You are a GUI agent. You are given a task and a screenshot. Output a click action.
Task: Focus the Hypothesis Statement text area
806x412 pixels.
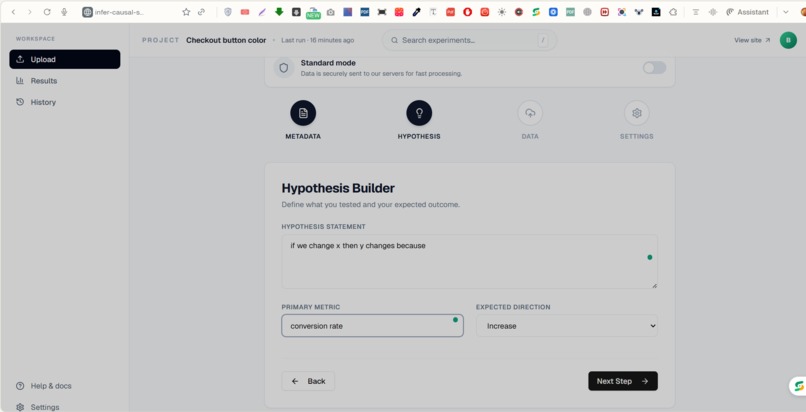pos(469,261)
